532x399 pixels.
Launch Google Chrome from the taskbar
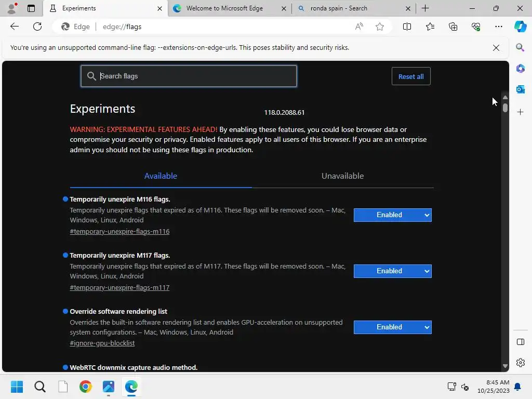click(86, 387)
